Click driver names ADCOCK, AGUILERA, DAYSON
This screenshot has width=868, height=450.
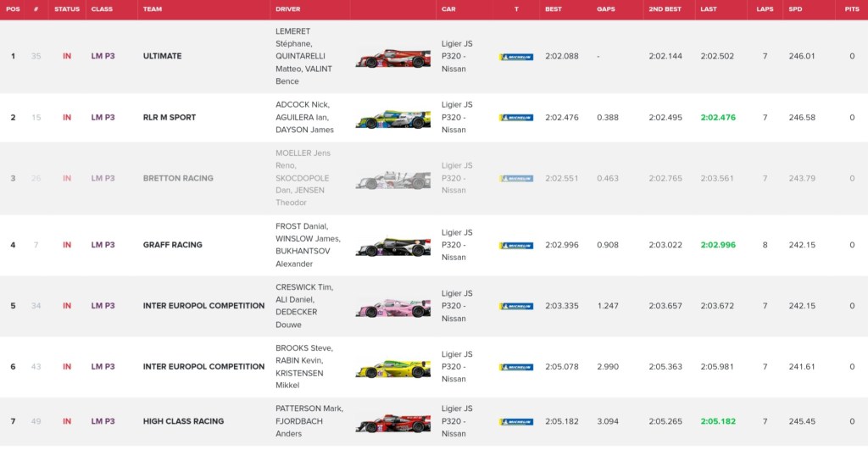[x=304, y=117]
